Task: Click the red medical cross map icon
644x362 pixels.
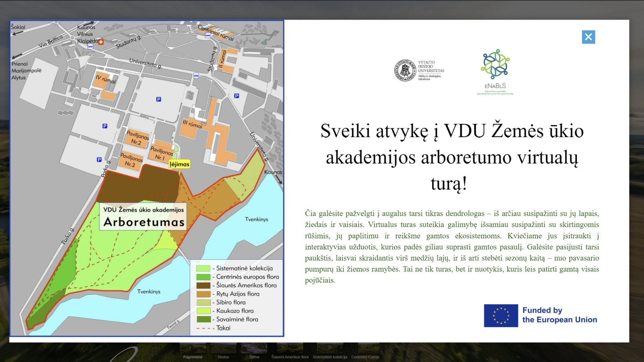Action: [x=101, y=42]
